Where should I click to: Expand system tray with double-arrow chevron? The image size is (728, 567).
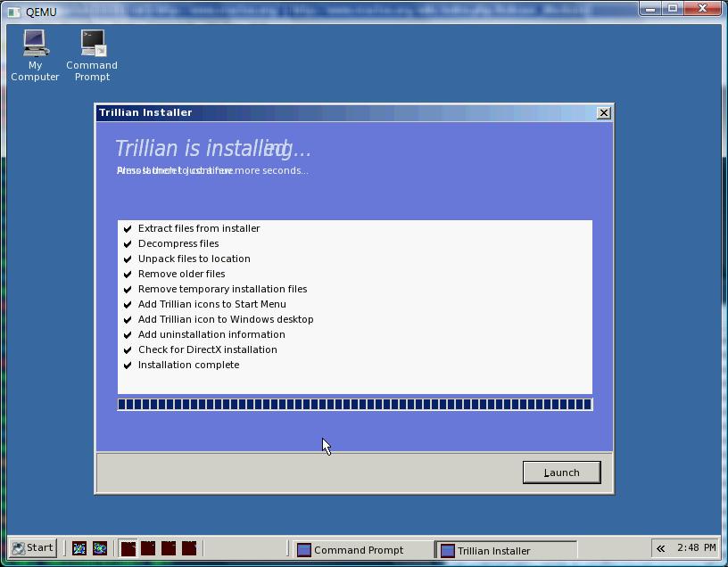point(660,548)
